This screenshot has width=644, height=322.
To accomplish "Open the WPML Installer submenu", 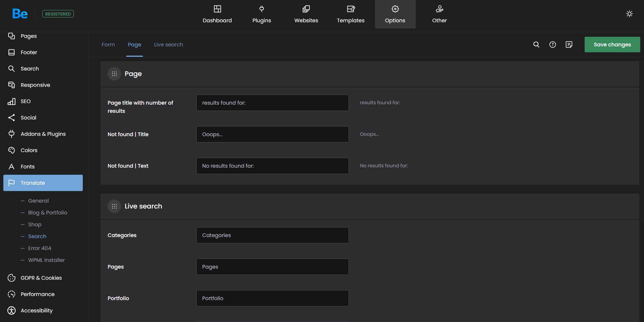I will (46, 260).
